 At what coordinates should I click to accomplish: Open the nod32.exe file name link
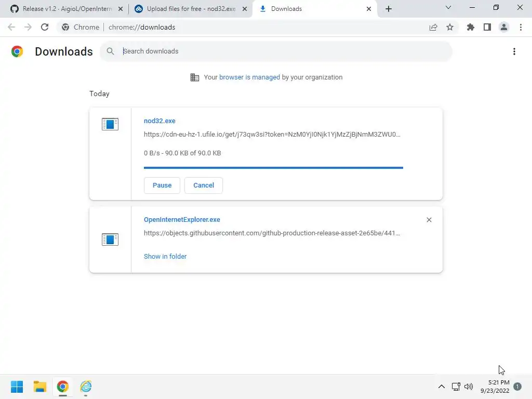click(x=159, y=121)
